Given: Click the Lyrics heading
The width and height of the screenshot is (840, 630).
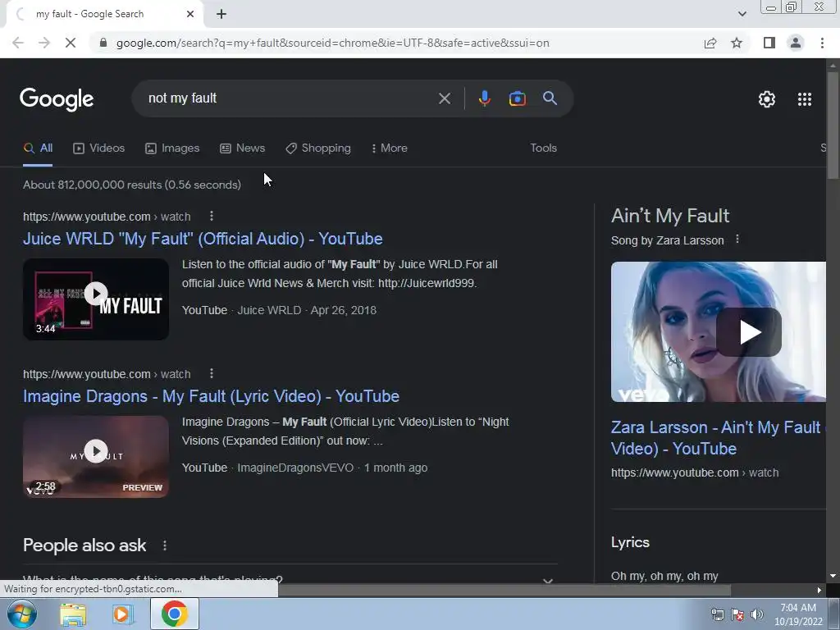Looking at the screenshot, I should (630, 542).
